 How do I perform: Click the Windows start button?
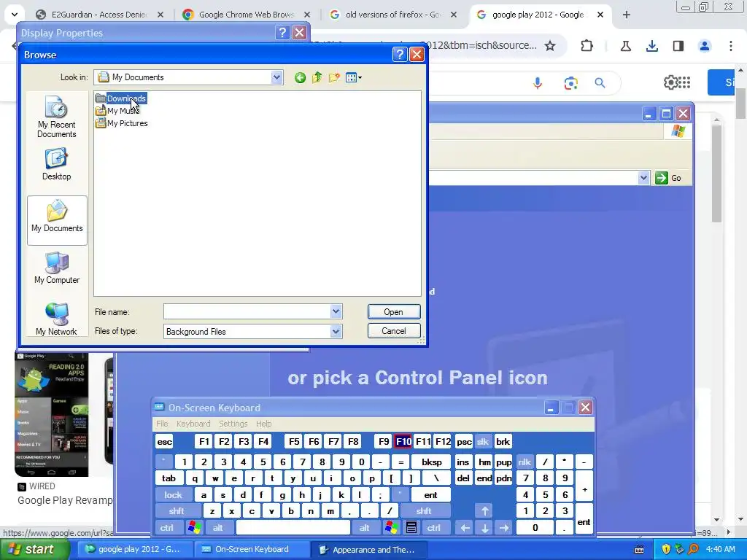[34, 550]
